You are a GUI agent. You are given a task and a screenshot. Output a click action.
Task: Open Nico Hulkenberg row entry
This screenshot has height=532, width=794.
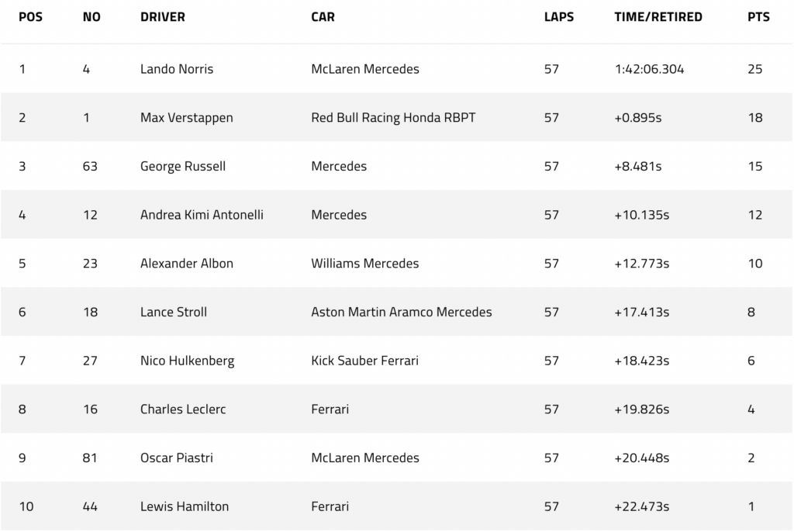point(396,361)
